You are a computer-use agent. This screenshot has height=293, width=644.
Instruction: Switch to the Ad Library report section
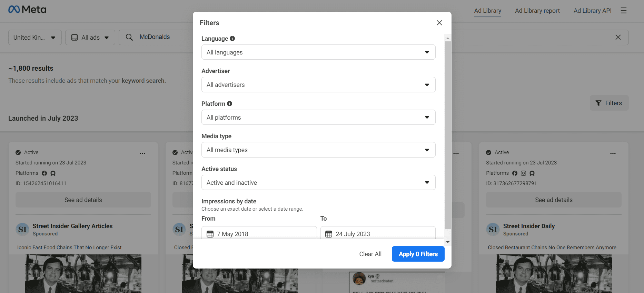537,10
